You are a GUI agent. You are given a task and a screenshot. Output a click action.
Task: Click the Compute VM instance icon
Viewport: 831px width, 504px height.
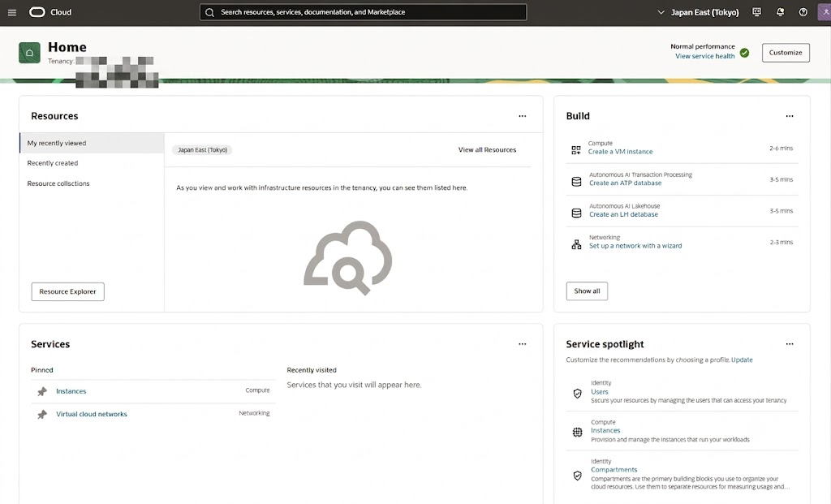pyautogui.click(x=576, y=150)
